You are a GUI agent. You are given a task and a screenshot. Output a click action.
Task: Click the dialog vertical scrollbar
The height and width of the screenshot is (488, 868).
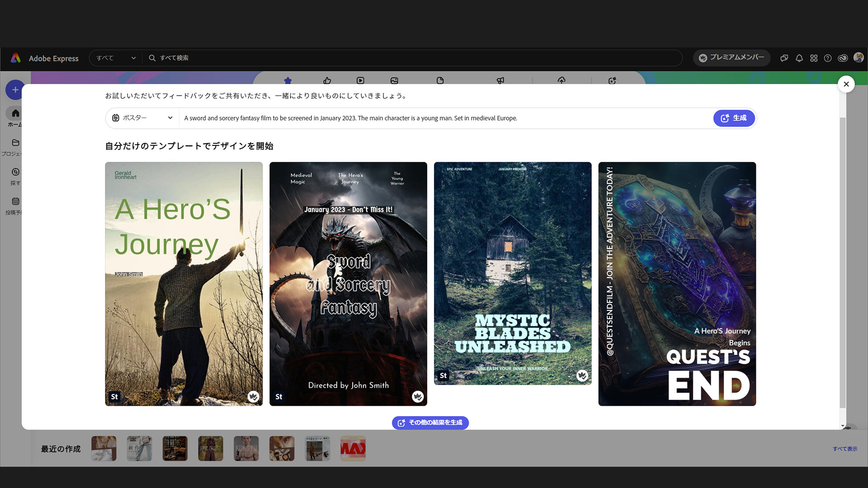point(842,262)
